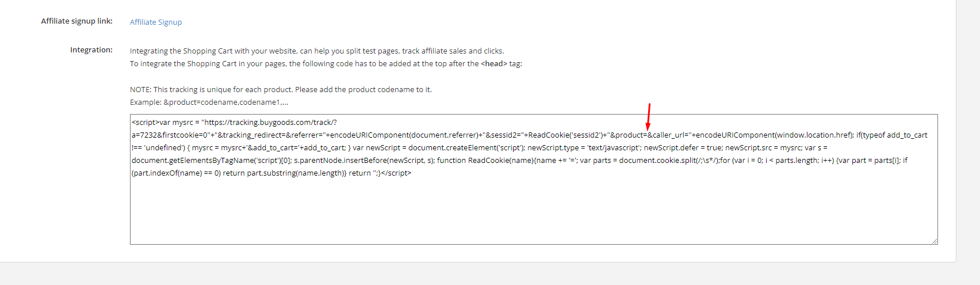The image size is (980, 285).
Task: Click document.getElementsByTagName('script')[0] in code
Action: (212, 161)
